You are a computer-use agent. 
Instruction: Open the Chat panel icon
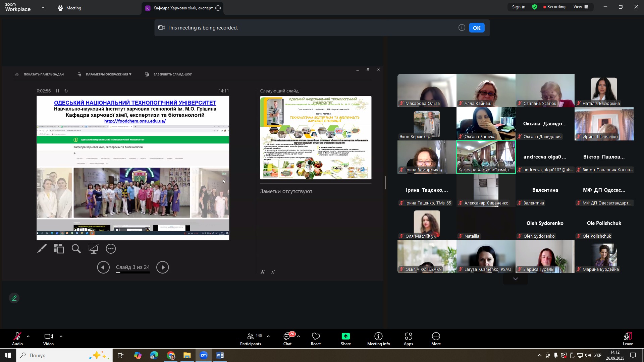click(287, 337)
